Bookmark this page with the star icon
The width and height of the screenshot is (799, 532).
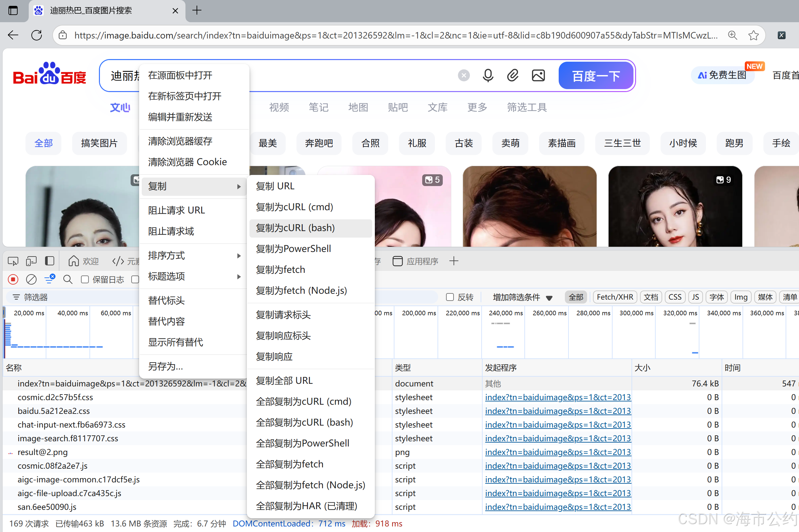pyautogui.click(x=753, y=35)
